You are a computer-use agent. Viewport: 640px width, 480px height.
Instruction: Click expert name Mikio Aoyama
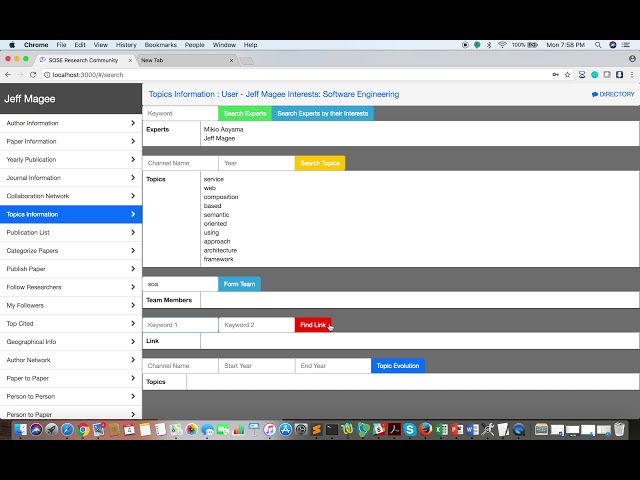pos(224,129)
